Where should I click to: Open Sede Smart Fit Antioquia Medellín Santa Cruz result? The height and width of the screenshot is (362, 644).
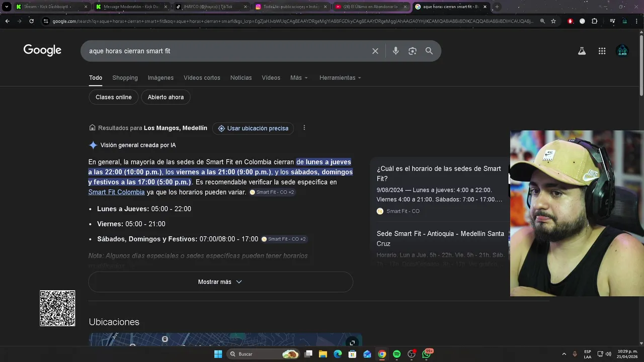click(x=440, y=238)
